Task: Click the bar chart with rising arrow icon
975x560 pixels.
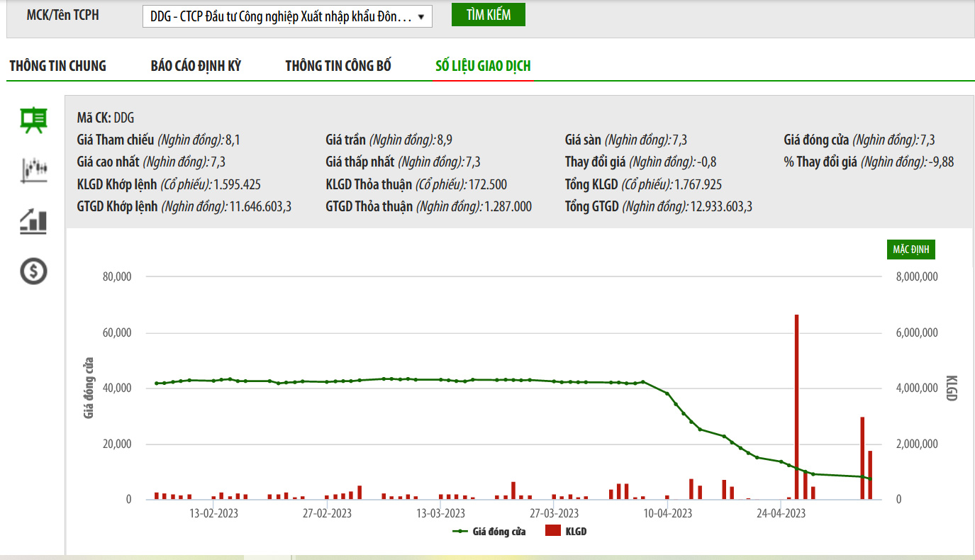Action: pyautogui.click(x=33, y=221)
